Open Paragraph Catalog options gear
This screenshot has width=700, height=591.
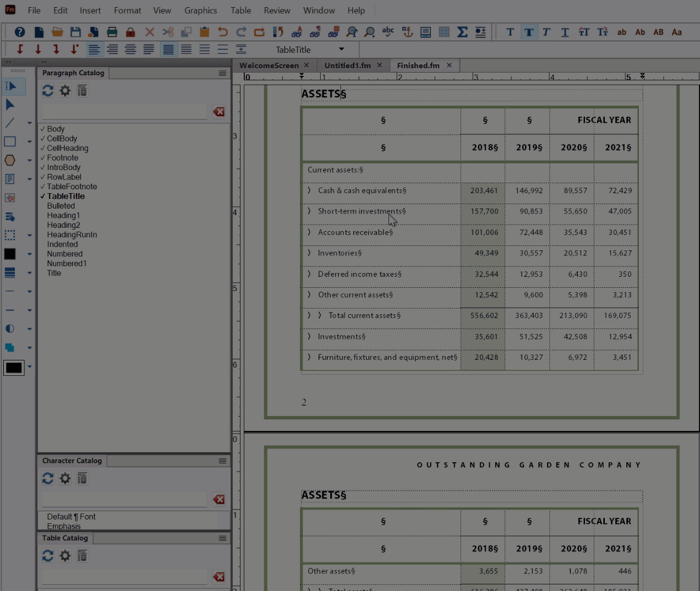(x=65, y=91)
